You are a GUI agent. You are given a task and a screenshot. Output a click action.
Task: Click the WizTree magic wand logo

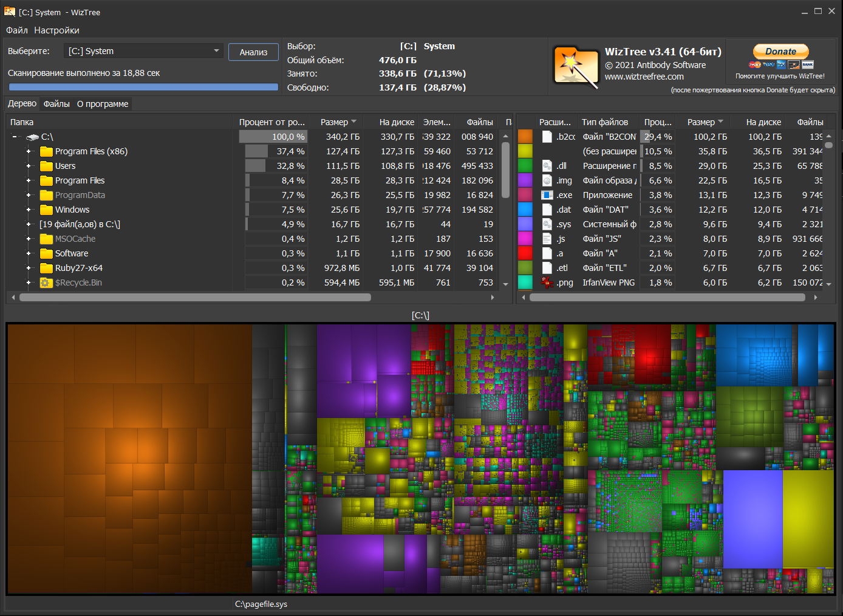pyautogui.click(x=576, y=67)
